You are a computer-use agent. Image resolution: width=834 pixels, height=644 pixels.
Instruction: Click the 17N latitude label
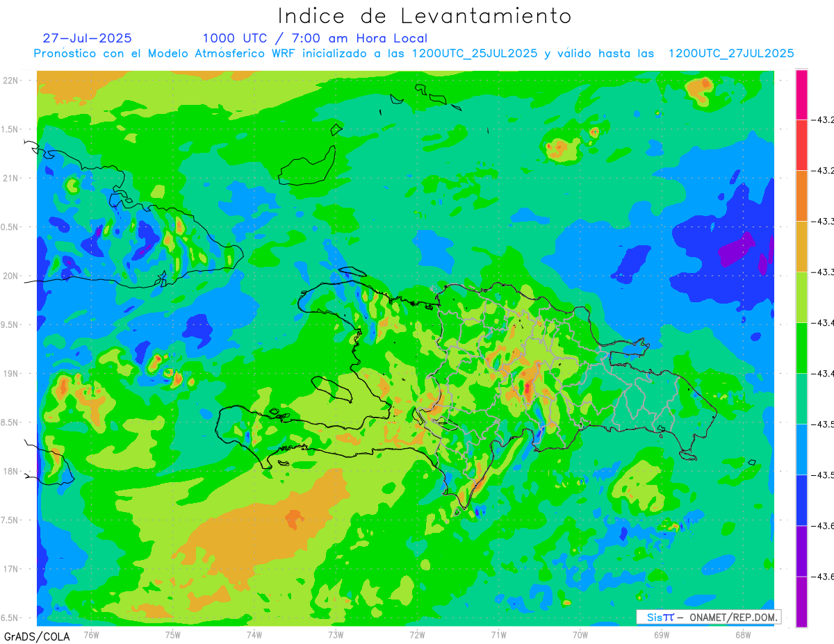click(10, 569)
